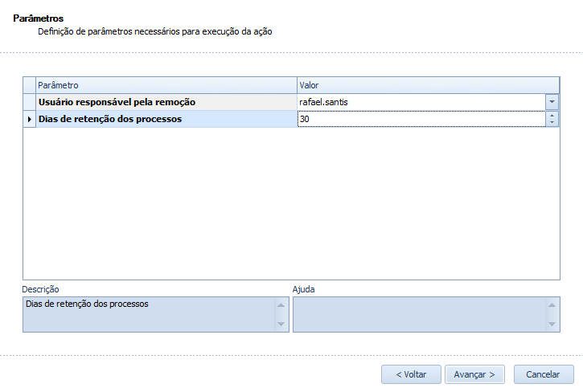This screenshot has width=583, height=392.
Task: Click the grid's top-left corner header cell
Action: tap(30, 84)
